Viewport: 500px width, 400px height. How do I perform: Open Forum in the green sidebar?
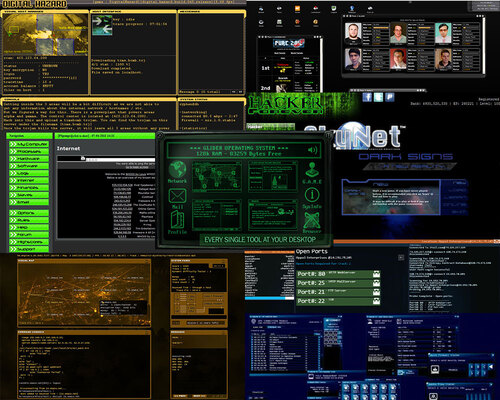coord(29,235)
